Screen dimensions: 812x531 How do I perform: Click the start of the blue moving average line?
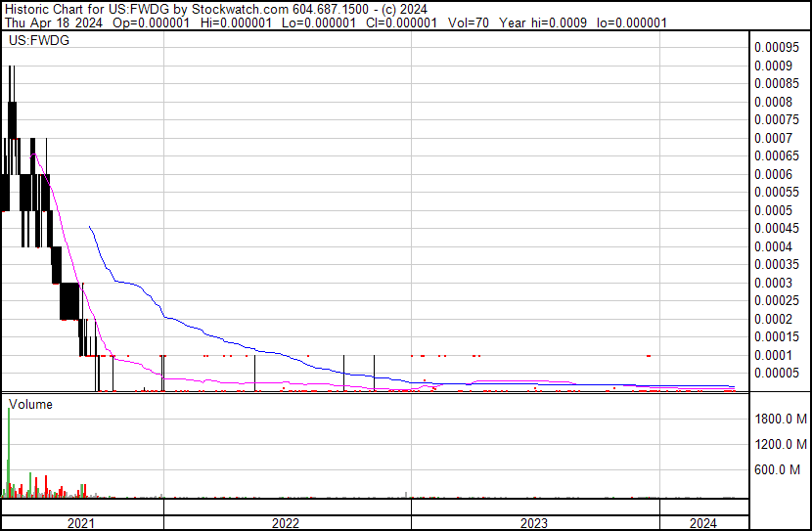90,227
